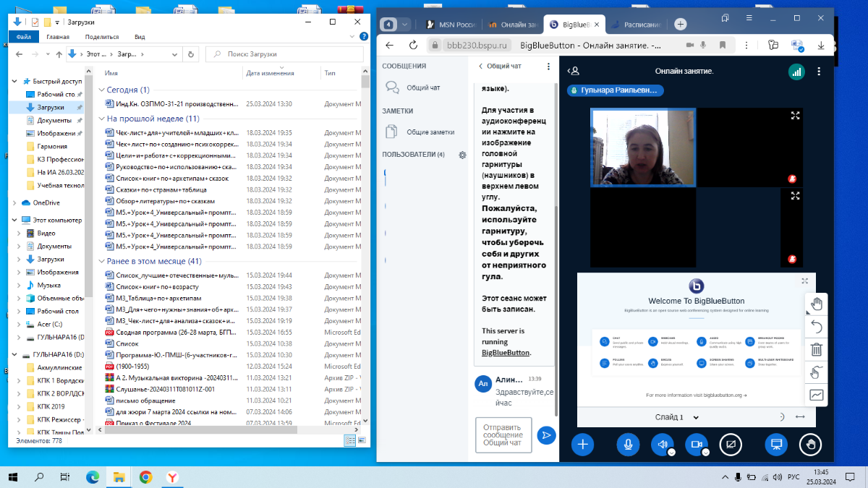Screen dimensions: 868x488
Task: Click the fit-to-width slide control
Action: 800,417
